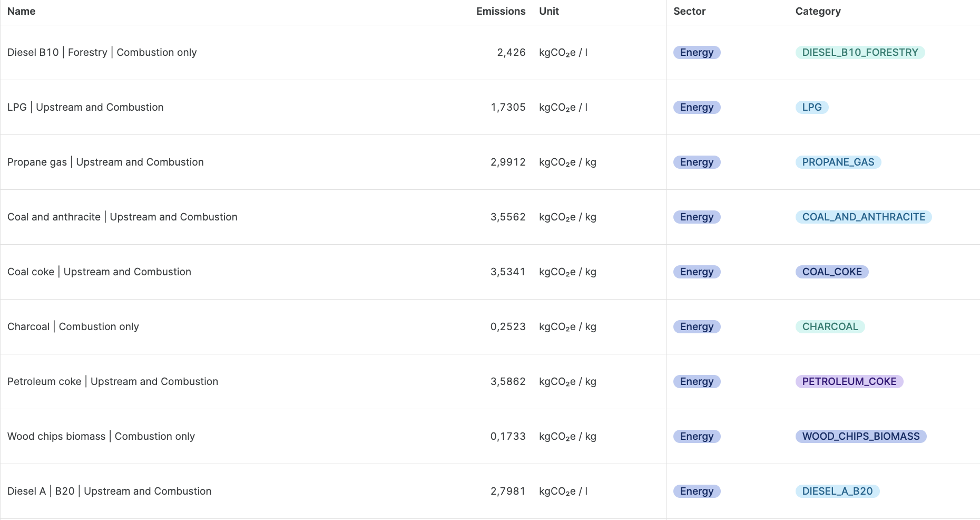Image resolution: width=980 pixels, height=520 pixels.
Task: Select the Category column header
Action: [x=818, y=11]
